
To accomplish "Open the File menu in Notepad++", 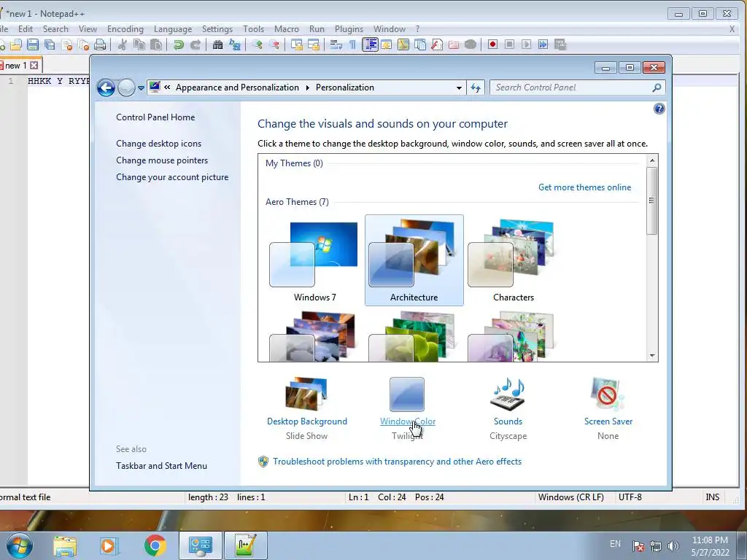I will [x=4, y=29].
